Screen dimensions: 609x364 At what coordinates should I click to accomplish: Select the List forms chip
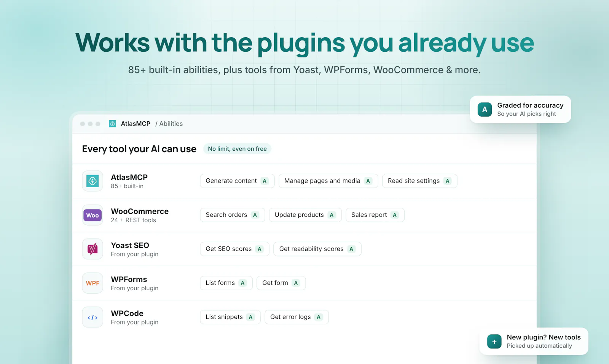(226, 283)
